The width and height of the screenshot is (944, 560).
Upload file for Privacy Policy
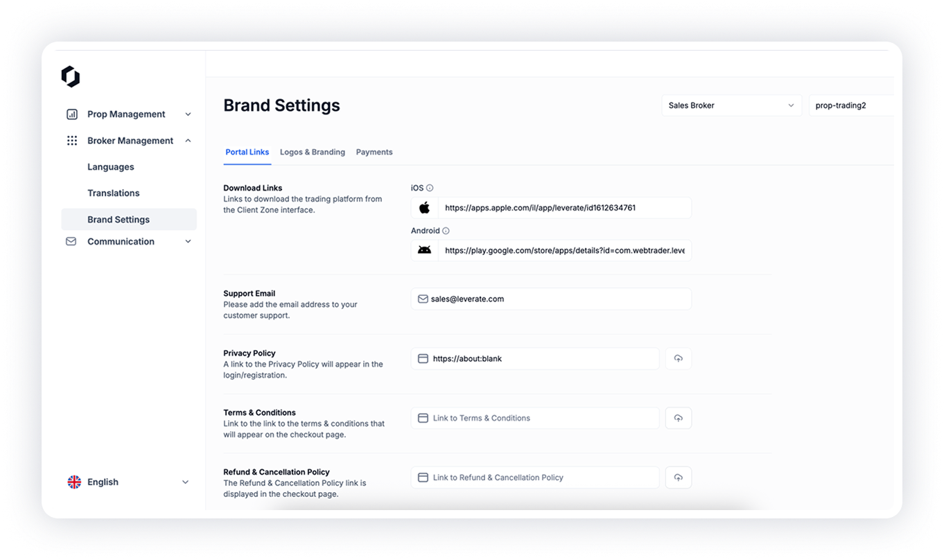678,358
